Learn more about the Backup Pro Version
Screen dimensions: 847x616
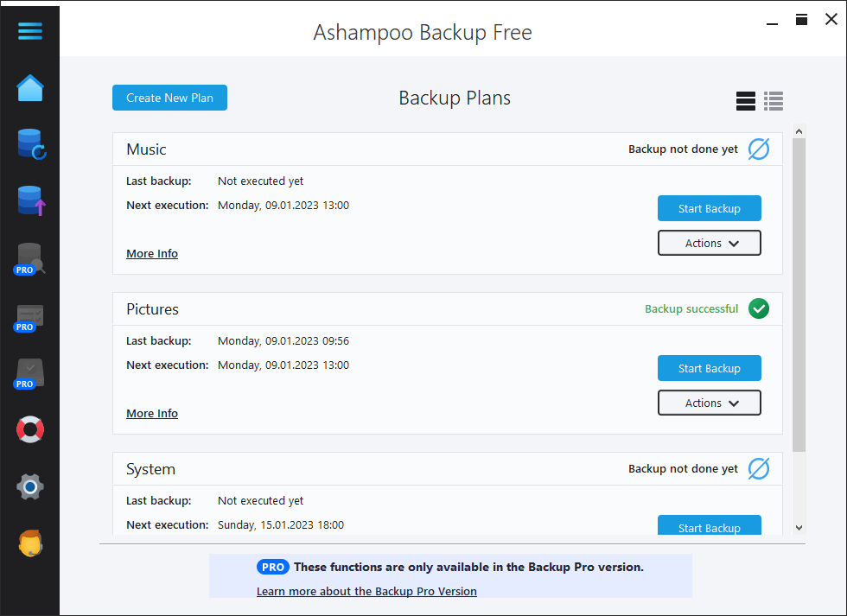pyautogui.click(x=366, y=592)
